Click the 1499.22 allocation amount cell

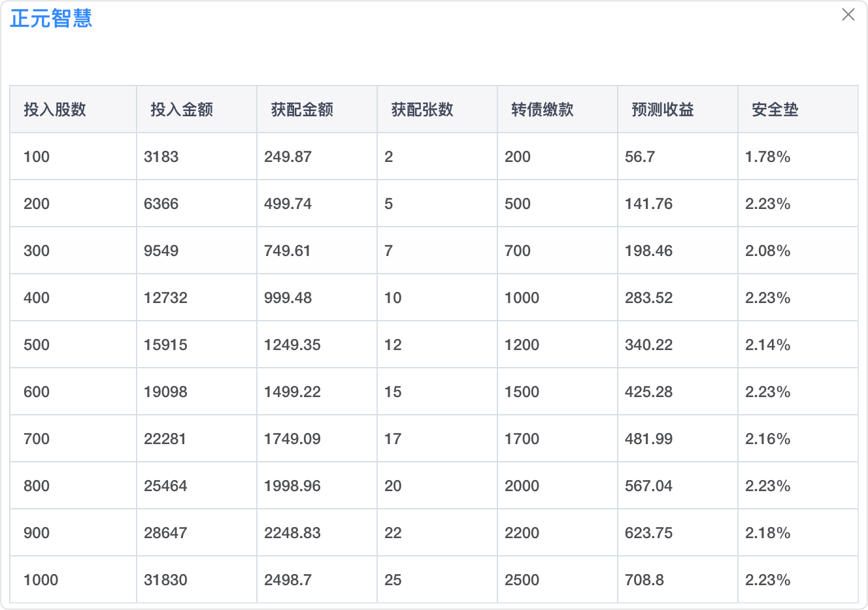click(x=292, y=392)
